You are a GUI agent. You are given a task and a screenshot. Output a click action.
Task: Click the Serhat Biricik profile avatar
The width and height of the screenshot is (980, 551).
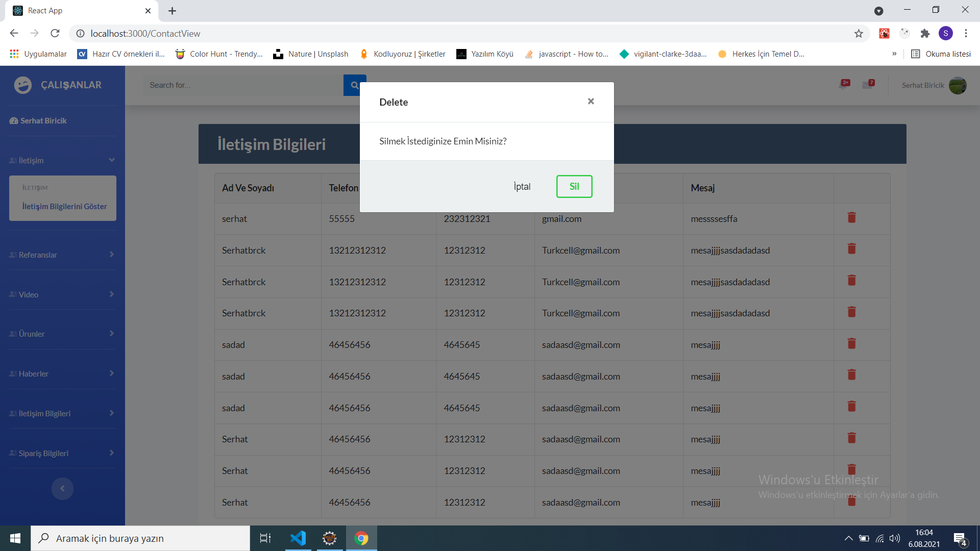pos(957,85)
